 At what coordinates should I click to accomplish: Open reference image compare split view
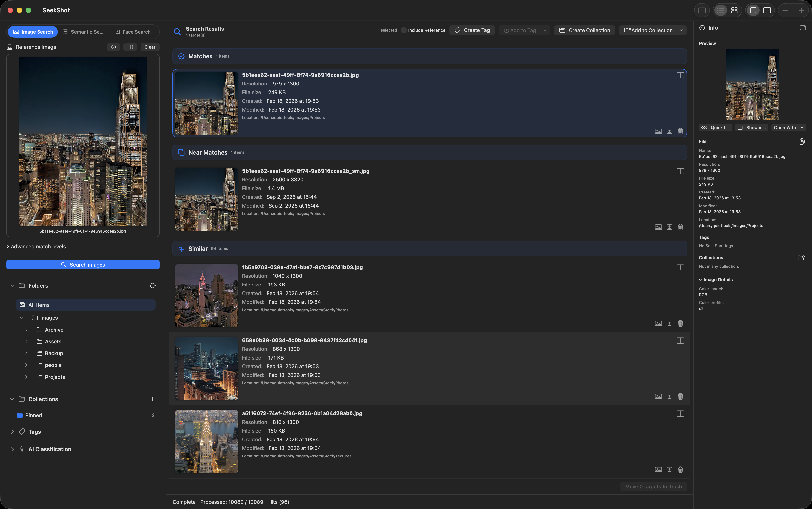[x=130, y=47]
